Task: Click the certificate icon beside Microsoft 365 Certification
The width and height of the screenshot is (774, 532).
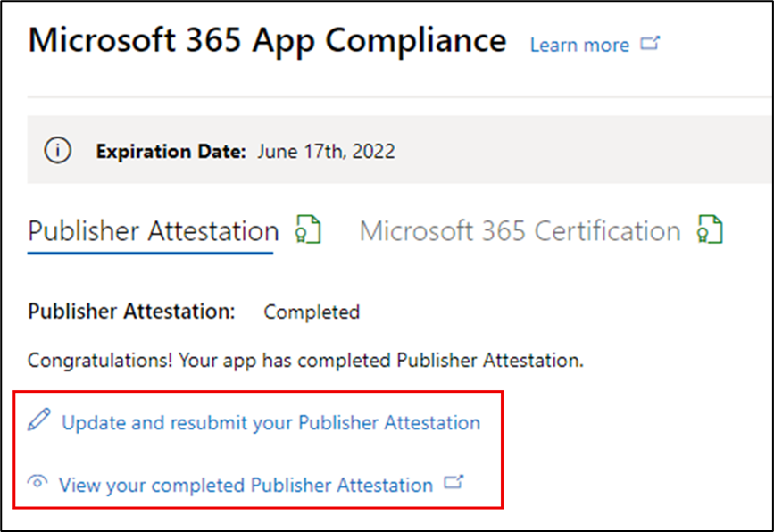Action: point(711,229)
